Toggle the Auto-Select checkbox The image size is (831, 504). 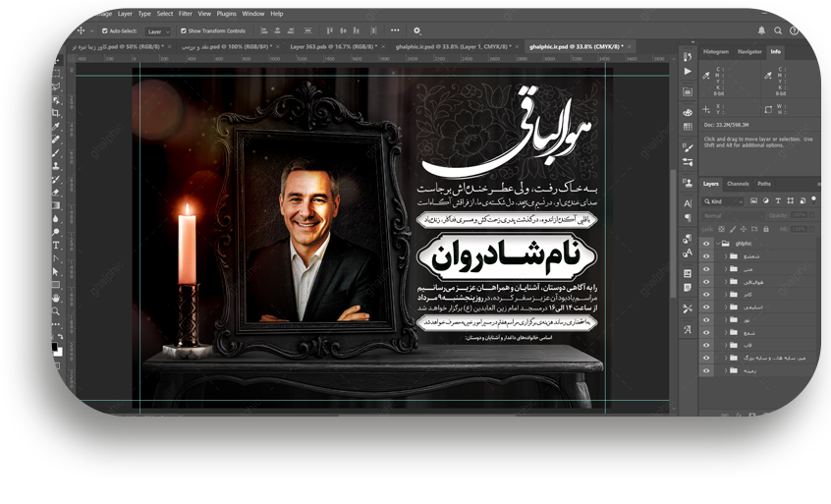click(x=105, y=30)
